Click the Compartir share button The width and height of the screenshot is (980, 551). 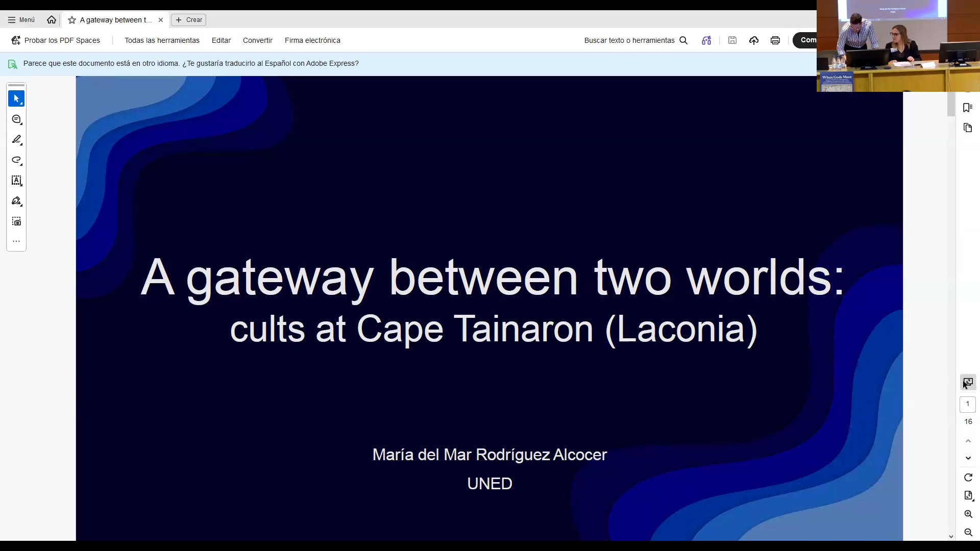coord(805,40)
